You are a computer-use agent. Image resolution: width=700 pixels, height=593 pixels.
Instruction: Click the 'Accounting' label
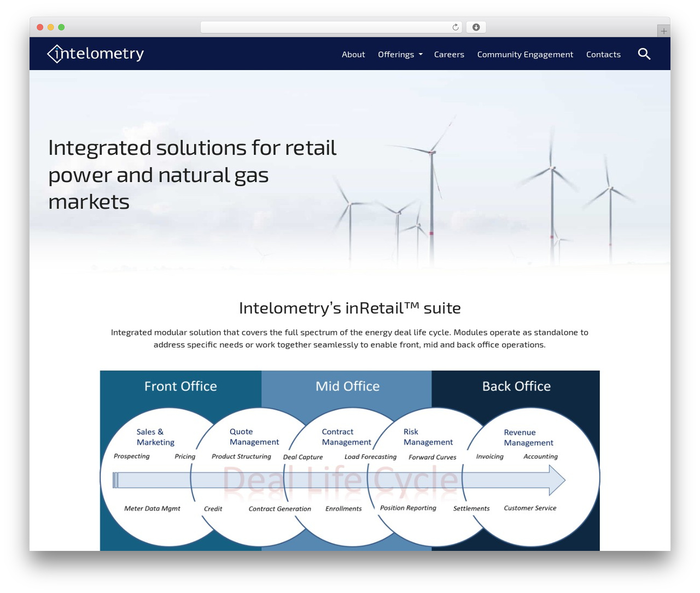click(540, 456)
